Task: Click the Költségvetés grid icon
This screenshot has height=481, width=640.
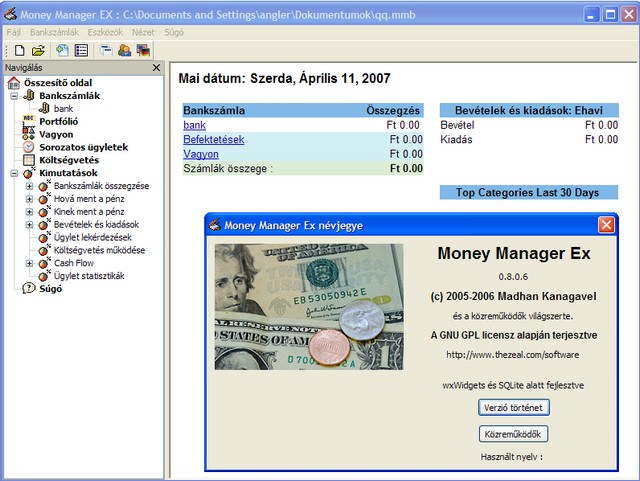Action: pyautogui.click(x=29, y=160)
